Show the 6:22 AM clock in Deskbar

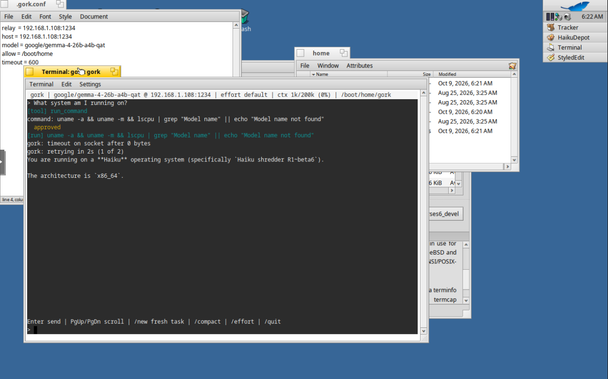pyautogui.click(x=592, y=17)
